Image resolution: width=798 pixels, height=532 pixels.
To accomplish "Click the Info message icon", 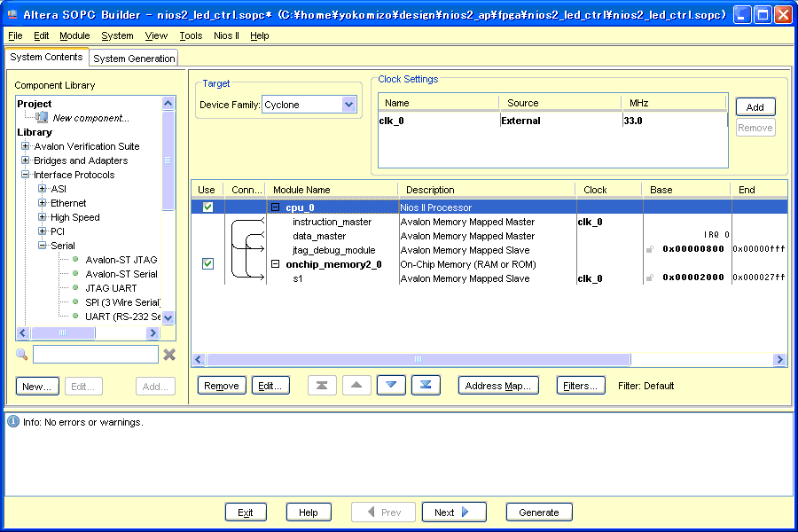I will pyautogui.click(x=13, y=421).
